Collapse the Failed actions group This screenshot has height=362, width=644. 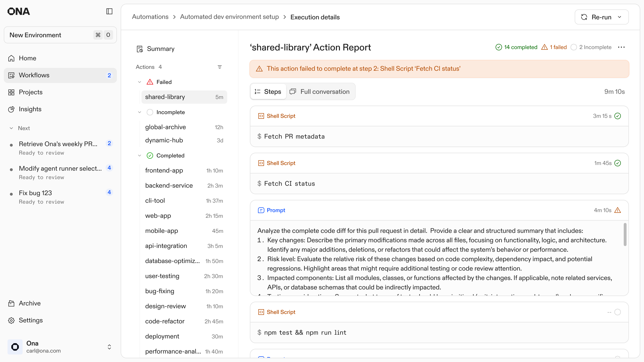140,82
